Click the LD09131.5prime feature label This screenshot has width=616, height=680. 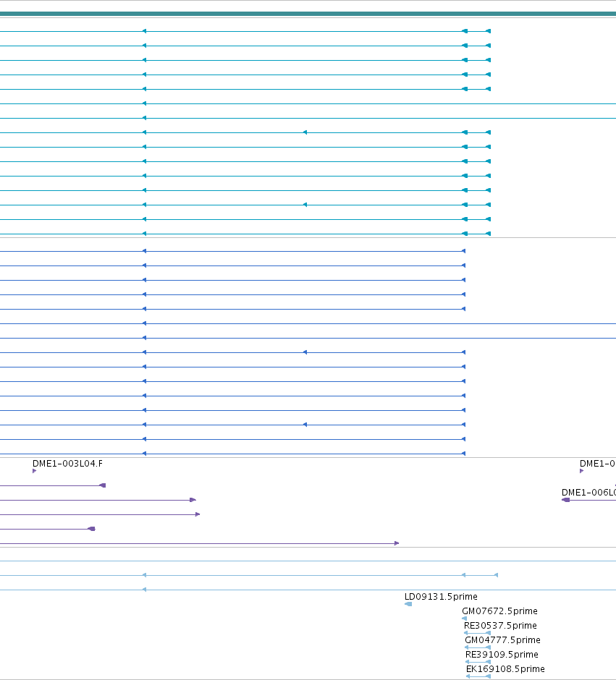tap(441, 597)
